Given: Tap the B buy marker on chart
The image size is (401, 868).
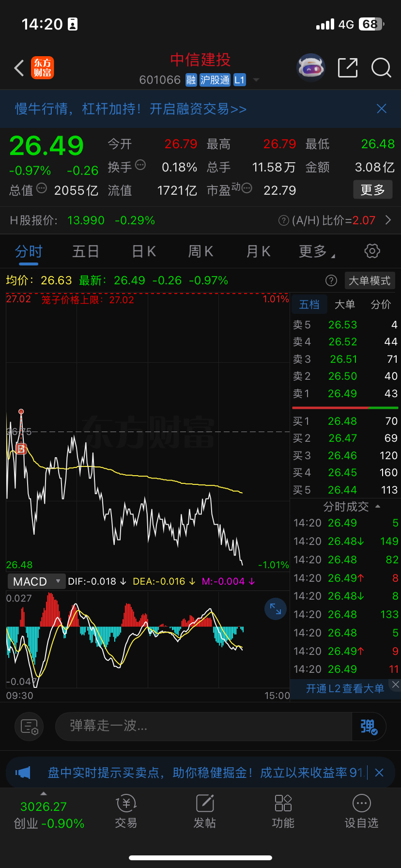Looking at the screenshot, I should click(21, 449).
